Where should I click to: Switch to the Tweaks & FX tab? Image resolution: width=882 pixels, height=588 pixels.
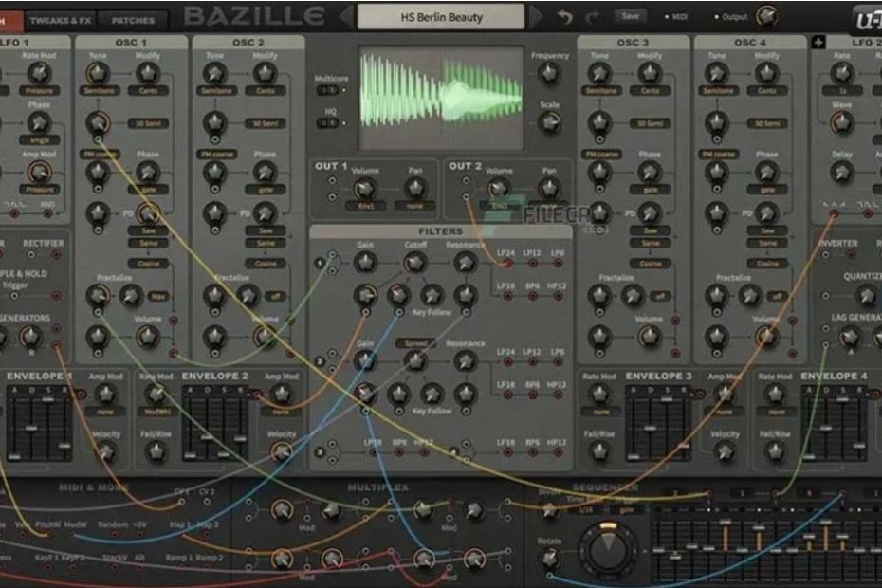[x=59, y=19]
